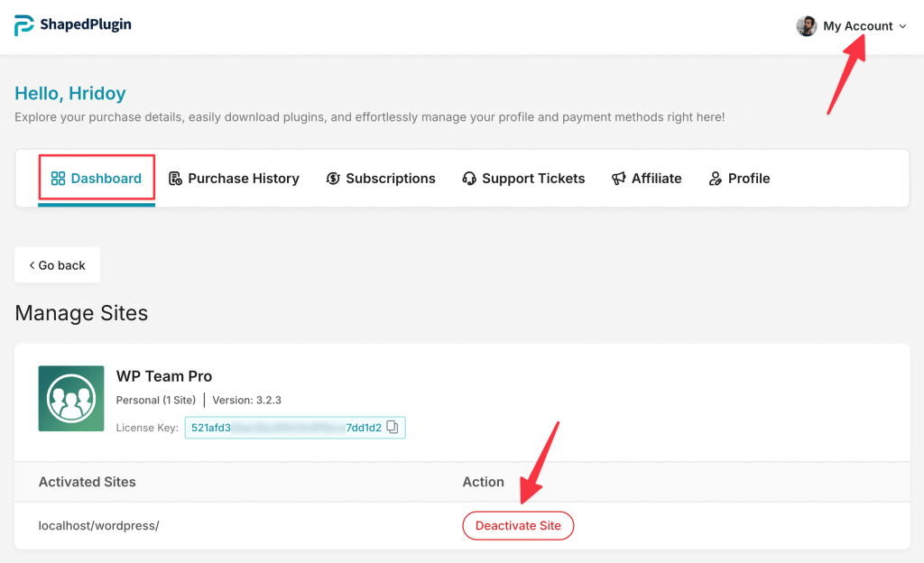Open the Purchase History tab

tap(234, 179)
